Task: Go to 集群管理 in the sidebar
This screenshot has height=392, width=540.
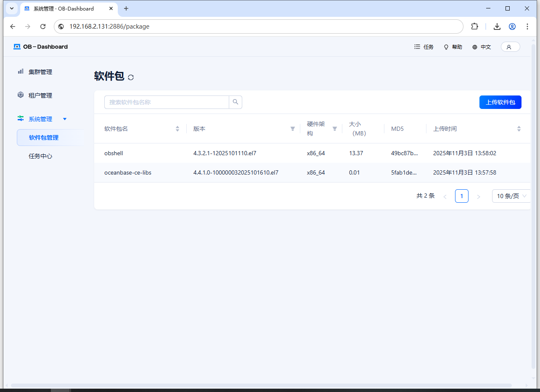Action: (40, 72)
